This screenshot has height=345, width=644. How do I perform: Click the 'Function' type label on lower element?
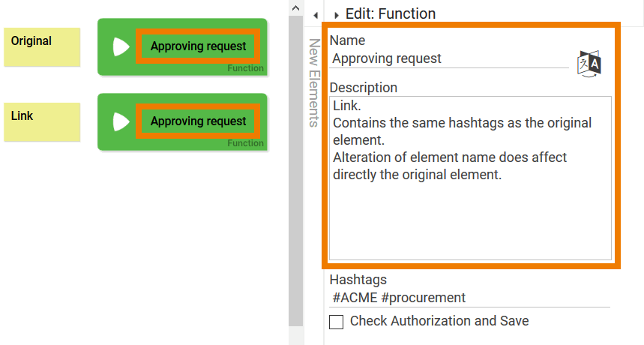(245, 143)
